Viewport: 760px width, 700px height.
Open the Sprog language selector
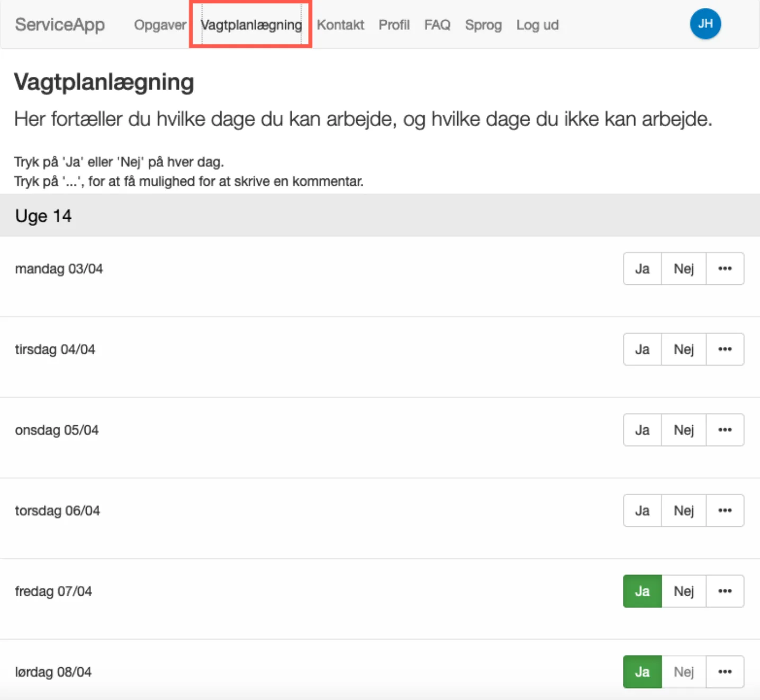483,25
